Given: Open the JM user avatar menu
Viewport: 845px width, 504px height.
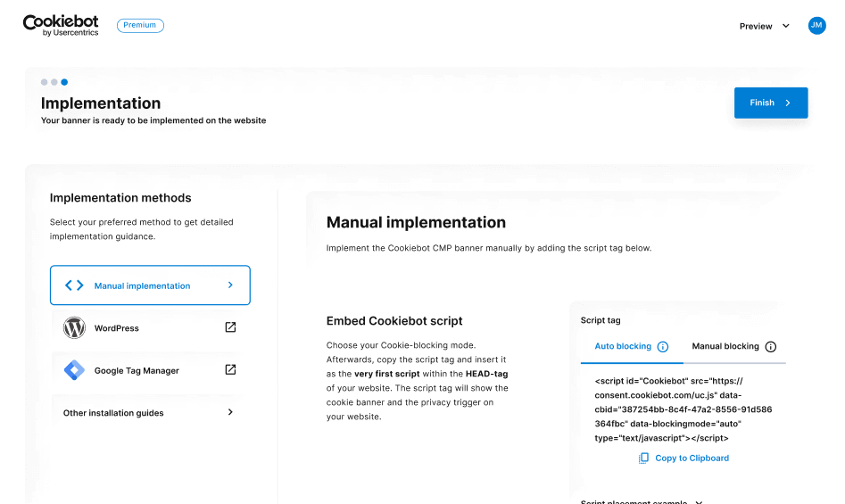Looking at the screenshot, I should (816, 25).
